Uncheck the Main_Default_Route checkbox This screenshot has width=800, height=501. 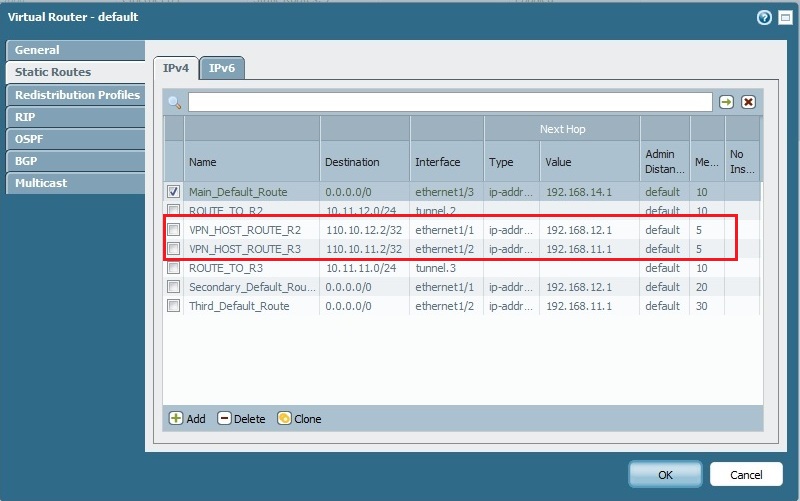coord(175,191)
